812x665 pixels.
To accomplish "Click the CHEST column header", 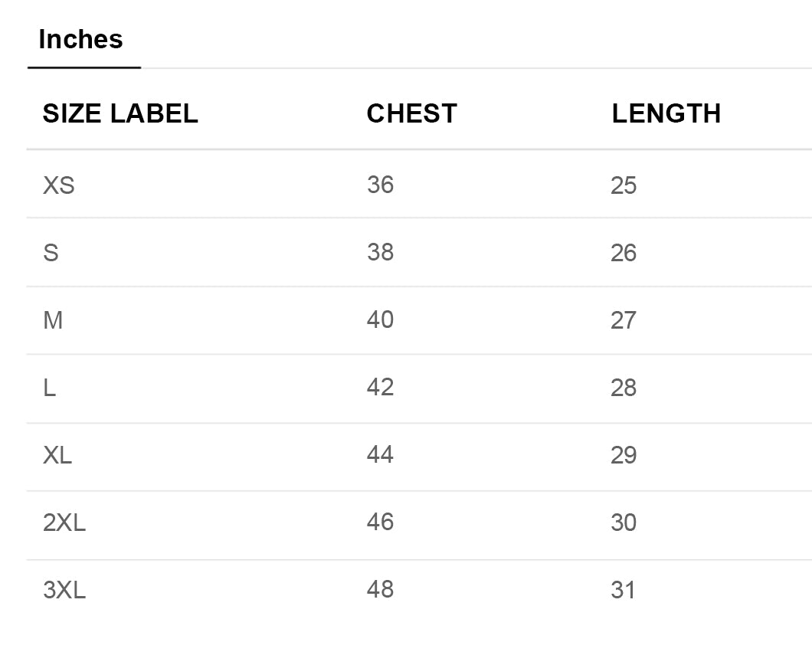I will point(411,113).
